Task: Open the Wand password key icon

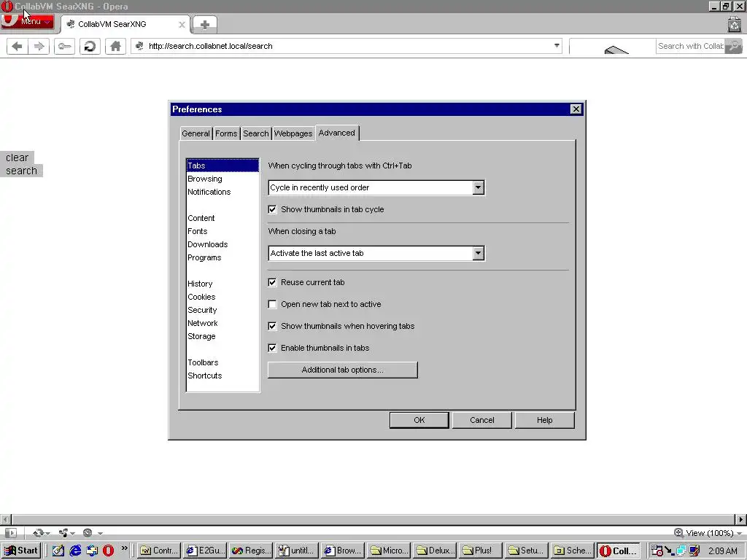Action: click(x=64, y=46)
